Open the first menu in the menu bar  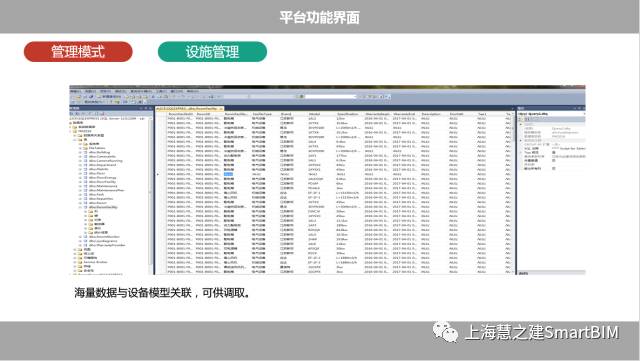pyautogui.click(x=76, y=91)
